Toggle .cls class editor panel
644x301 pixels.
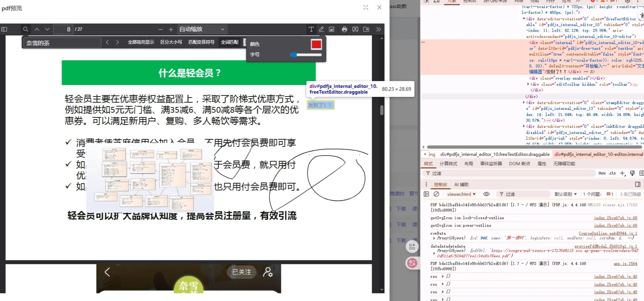click(612, 173)
